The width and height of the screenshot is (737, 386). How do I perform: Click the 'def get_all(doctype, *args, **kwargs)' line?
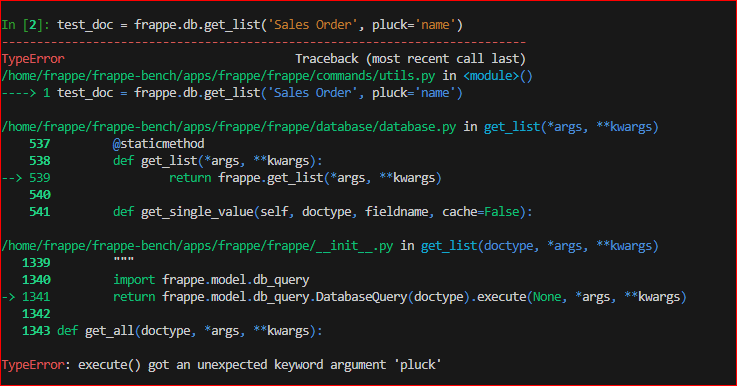tap(189, 331)
